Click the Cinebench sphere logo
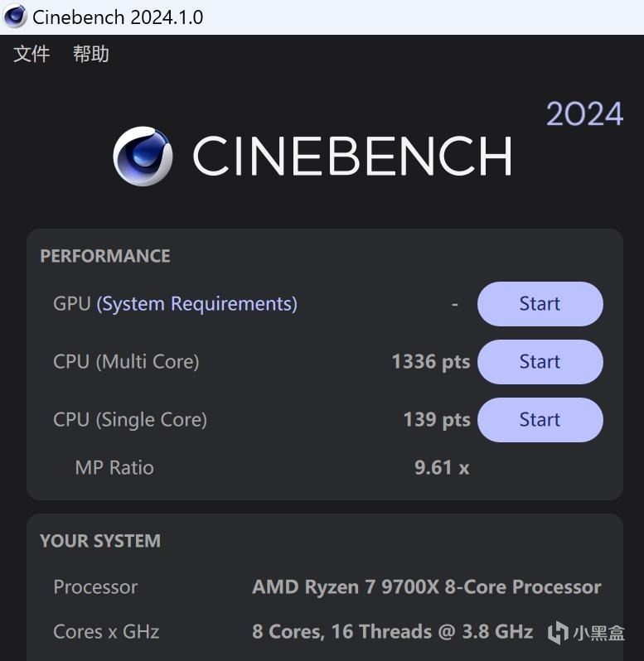Image resolution: width=644 pixels, height=661 pixels. (x=143, y=156)
